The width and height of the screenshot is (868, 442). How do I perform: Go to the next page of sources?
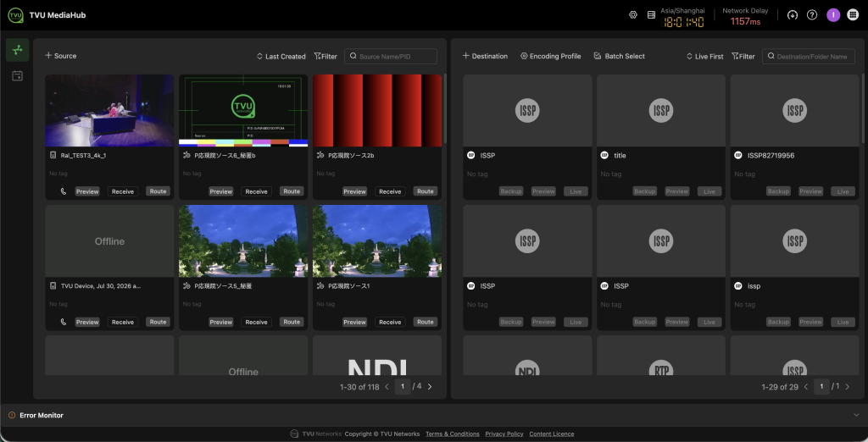(x=430, y=387)
